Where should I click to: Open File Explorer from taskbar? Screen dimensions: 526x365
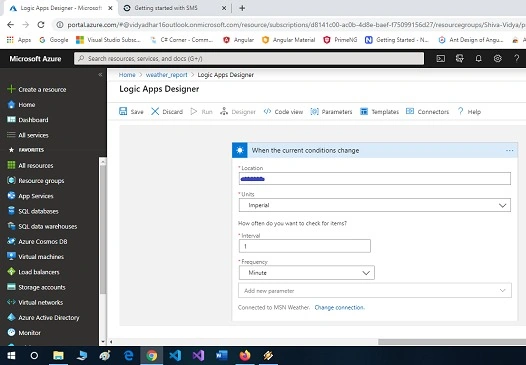58,355
